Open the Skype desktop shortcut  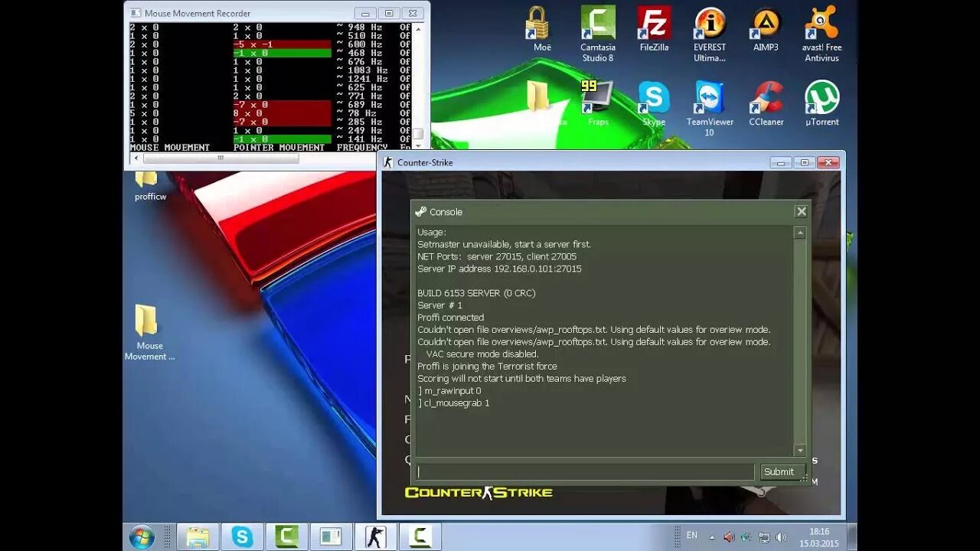654,103
